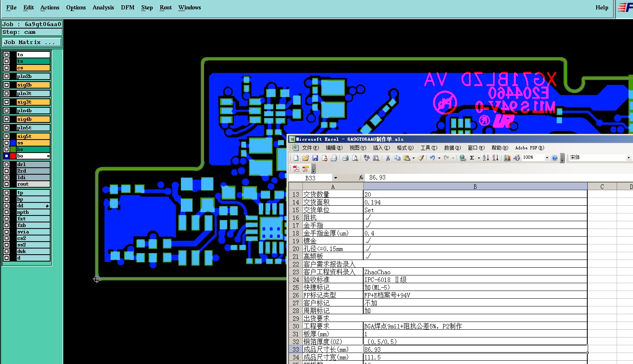633x364 pixels.
Task: Toggle visibility checkbox for layer svia
Action: 7,232
